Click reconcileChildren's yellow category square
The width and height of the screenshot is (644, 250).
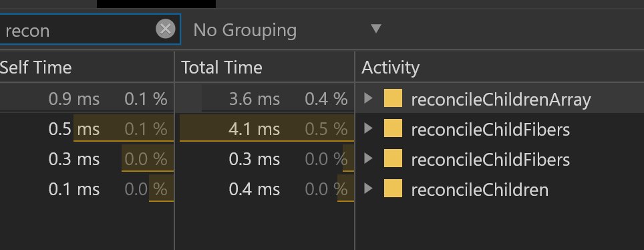(x=393, y=189)
